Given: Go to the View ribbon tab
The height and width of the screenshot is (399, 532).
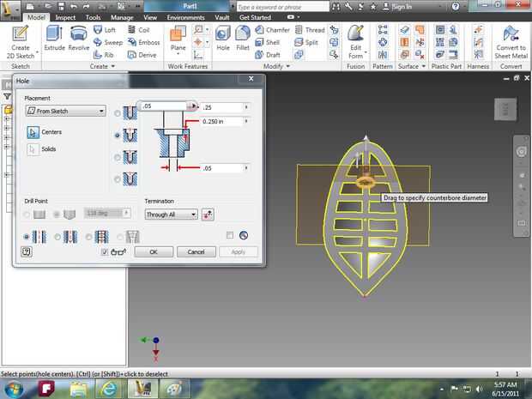Looking at the screenshot, I should 150,17.
